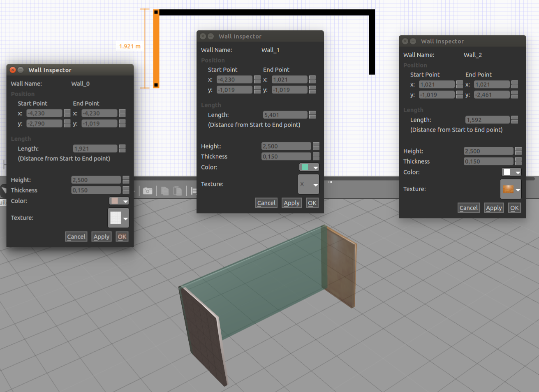The image size is (539, 392).
Task: Click the Wall_1 Length stepper
Action: [312, 115]
